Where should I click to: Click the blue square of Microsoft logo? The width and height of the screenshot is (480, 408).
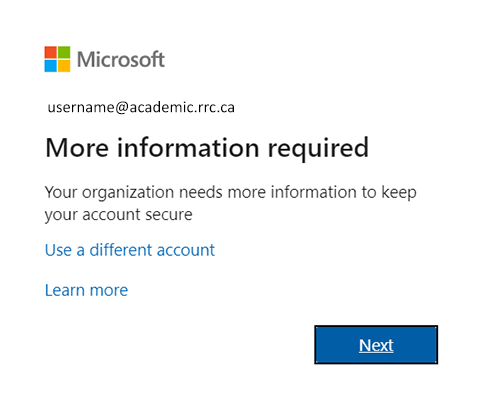pos(50,66)
